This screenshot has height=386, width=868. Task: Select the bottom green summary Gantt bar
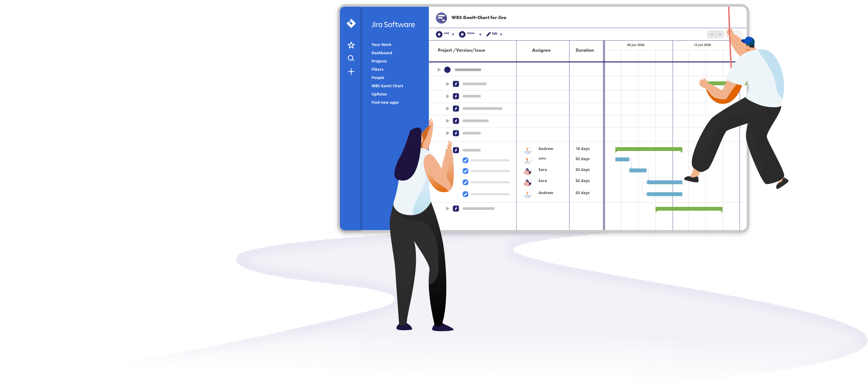coord(689,209)
